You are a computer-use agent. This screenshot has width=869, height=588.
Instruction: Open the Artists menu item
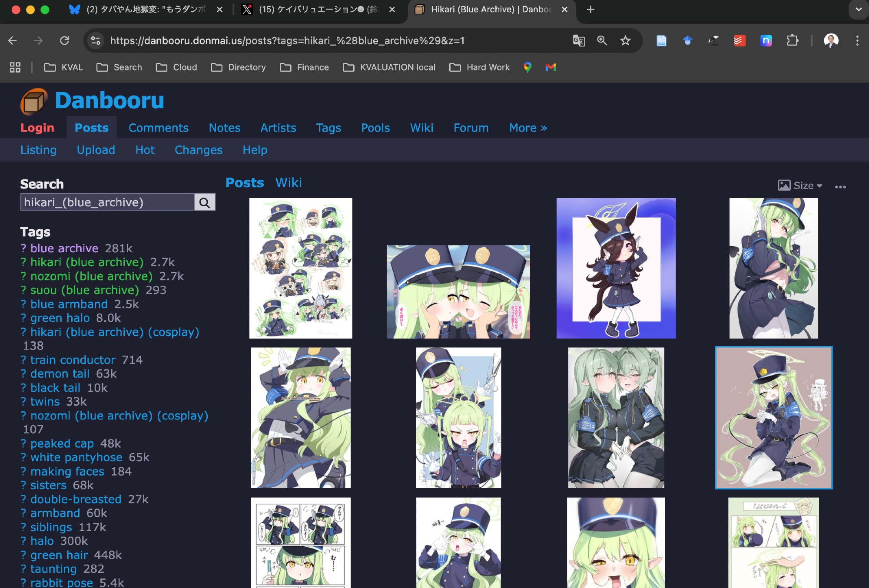(278, 128)
